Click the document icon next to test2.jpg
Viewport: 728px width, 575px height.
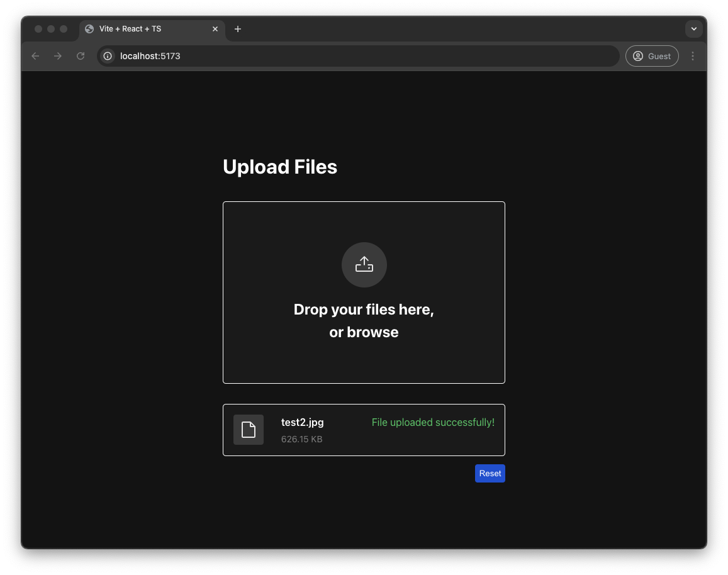tap(249, 430)
